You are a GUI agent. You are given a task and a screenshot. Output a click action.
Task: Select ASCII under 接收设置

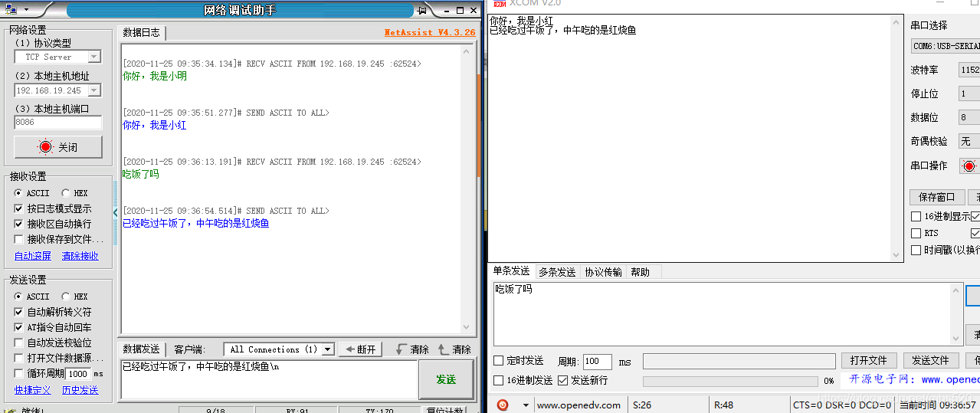tap(18, 193)
